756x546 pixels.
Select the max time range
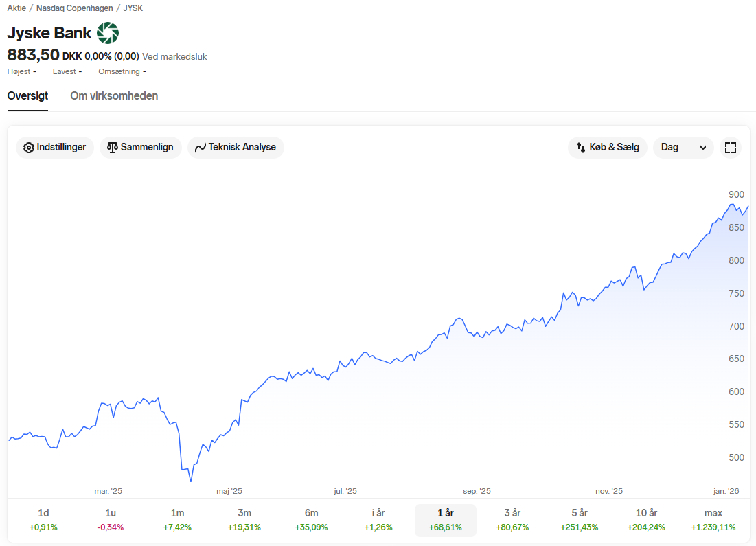tap(713, 520)
